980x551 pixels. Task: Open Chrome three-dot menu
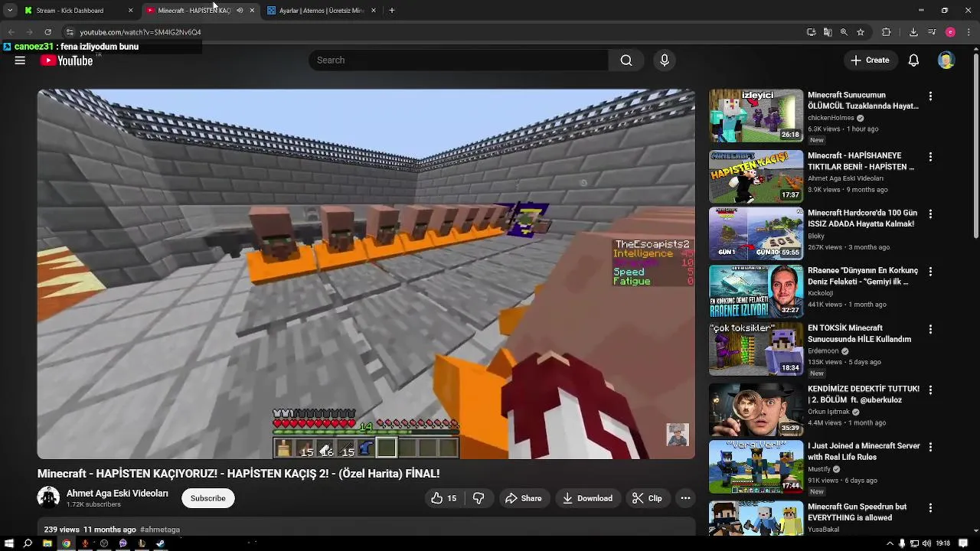969,32
